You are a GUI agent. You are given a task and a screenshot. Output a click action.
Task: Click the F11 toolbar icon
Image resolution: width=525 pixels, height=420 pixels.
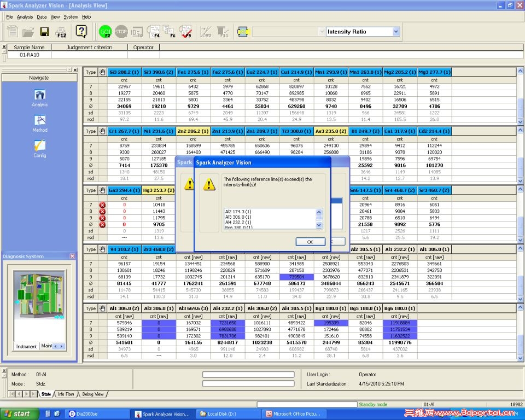click(223, 32)
